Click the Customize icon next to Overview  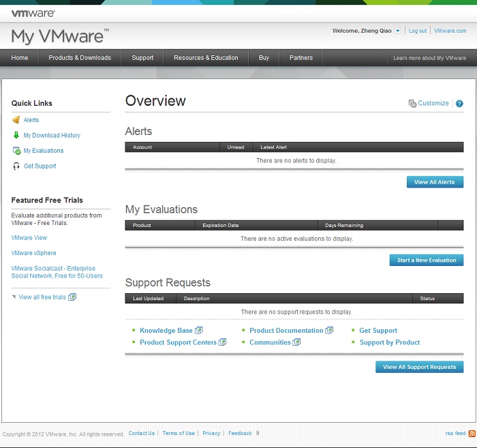coord(412,104)
